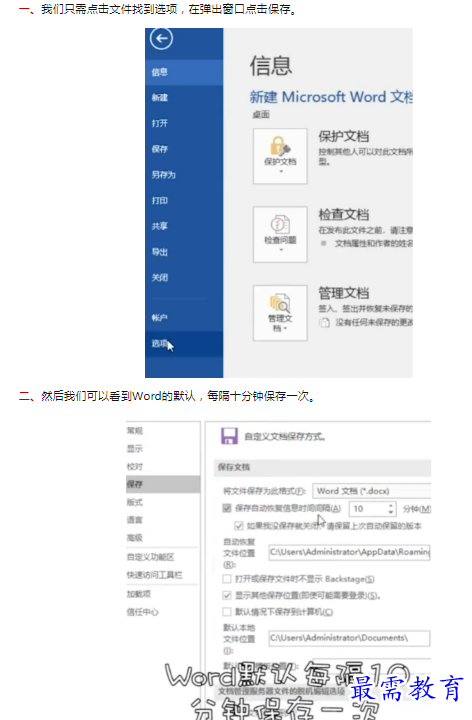Select 帐户 in the backstage sidebar
The image size is (472, 720).
tap(184, 317)
